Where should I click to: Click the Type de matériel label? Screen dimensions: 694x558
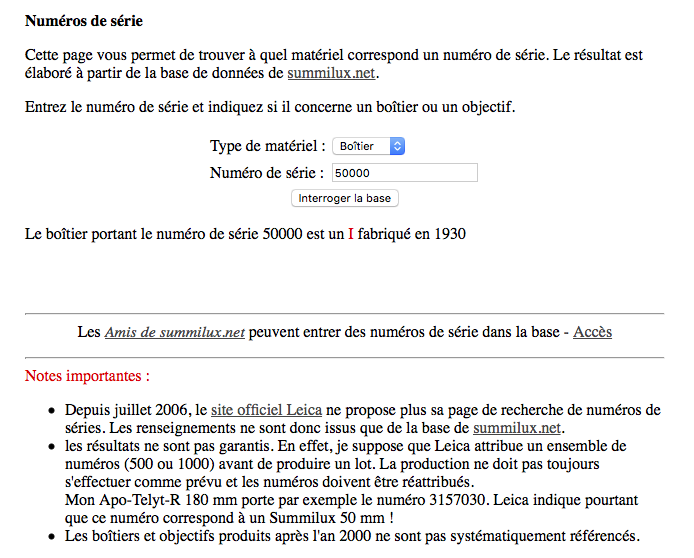[x=268, y=146]
